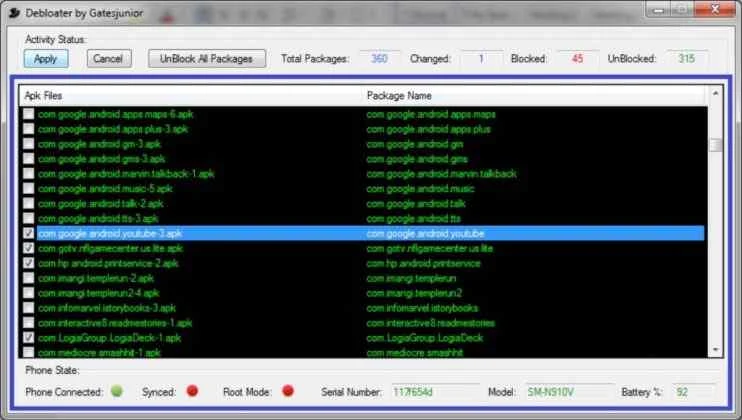Screen dimensions: 742x420
Task: Click the Total Packages value 360
Action: [x=379, y=59]
